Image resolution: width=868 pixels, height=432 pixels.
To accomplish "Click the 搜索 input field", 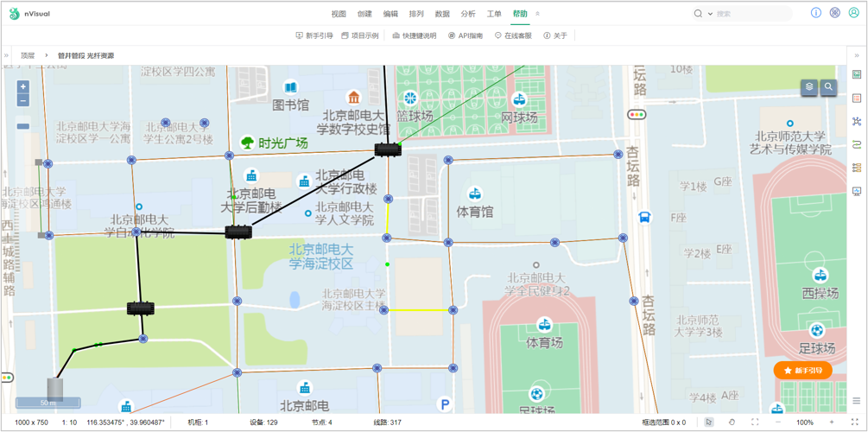I will [751, 14].
